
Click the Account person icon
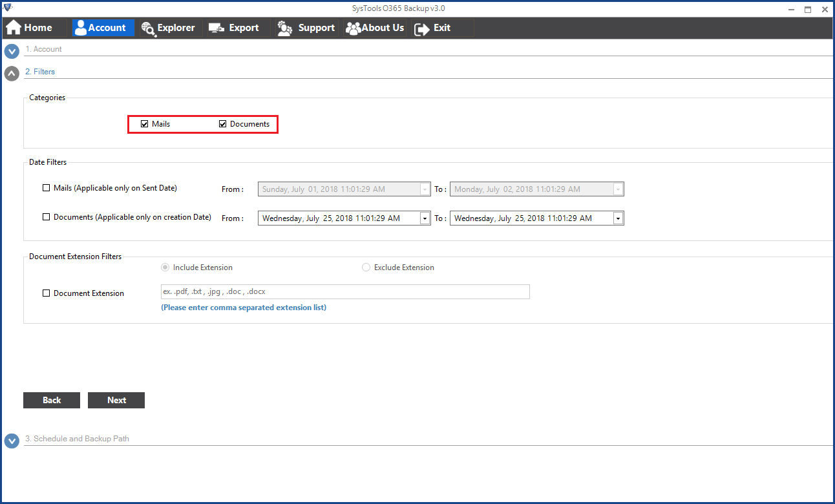click(80, 28)
